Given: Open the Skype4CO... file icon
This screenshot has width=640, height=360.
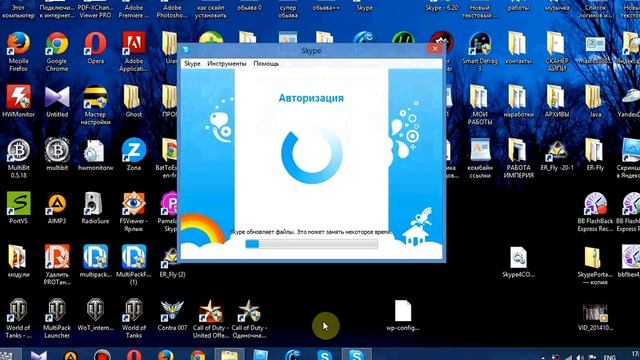Looking at the screenshot, I should pyautogui.click(x=518, y=262).
